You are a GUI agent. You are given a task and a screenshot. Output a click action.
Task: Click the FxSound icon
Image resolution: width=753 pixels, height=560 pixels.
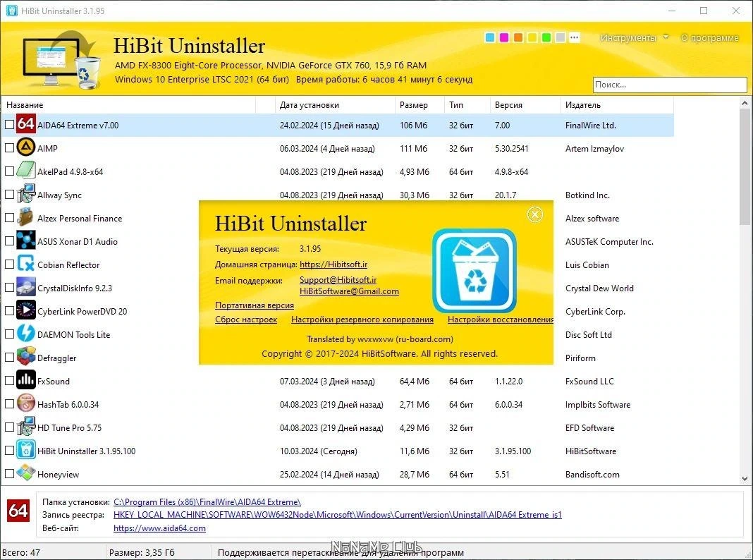tap(25, 380)
